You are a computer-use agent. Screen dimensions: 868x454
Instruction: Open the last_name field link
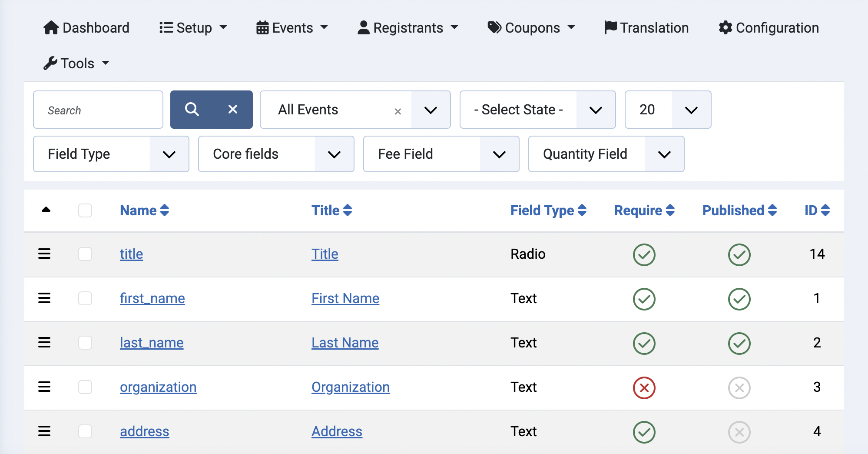tap(152, 343)
